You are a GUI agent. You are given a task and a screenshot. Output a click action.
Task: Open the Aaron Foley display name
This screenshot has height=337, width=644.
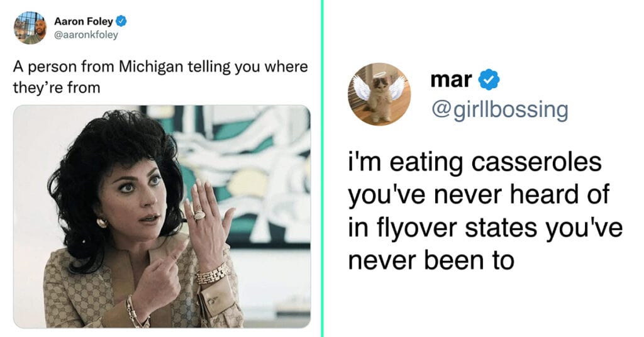[x=84, y=21]
